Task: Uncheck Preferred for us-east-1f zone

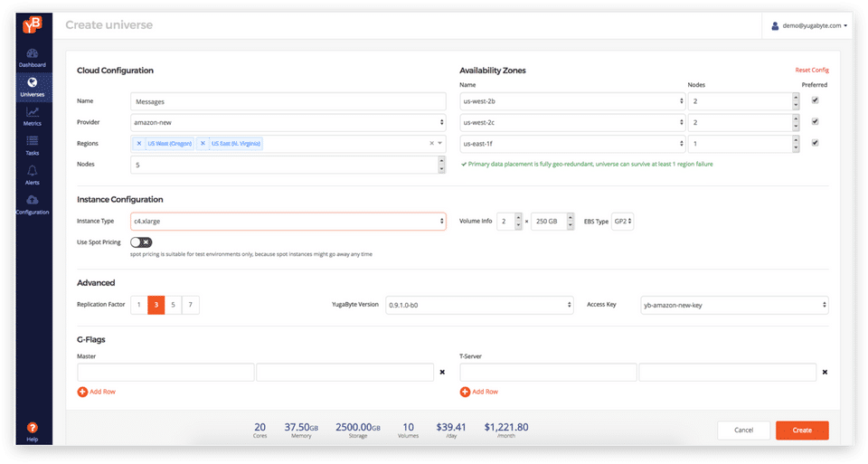Action: (x=815, y=143)
